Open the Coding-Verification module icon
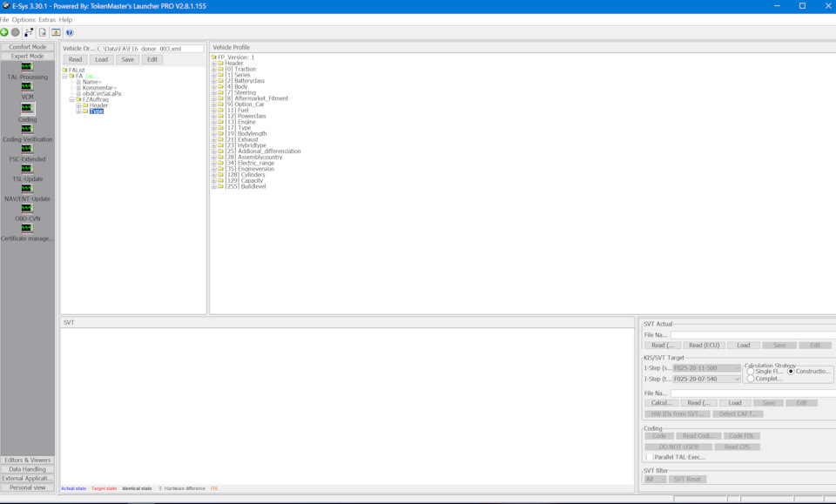The height and width of the screenshot is (504, 836). pyautogui.click(x=27, y=130)
